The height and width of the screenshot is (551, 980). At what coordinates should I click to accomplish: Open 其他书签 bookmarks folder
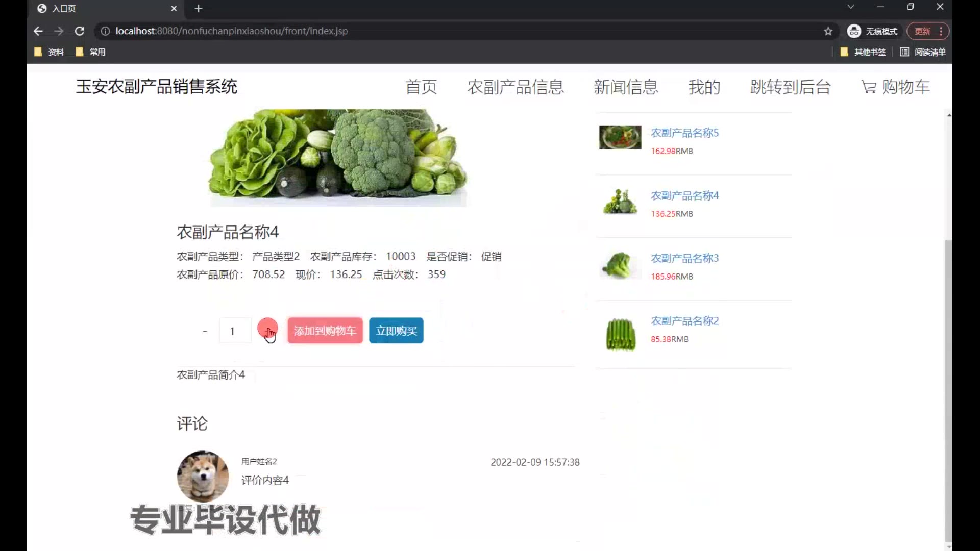pos(863,52)
